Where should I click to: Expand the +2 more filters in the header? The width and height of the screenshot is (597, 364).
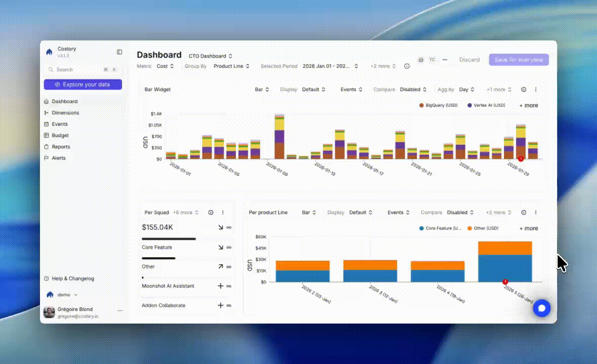tap(383, 66)
